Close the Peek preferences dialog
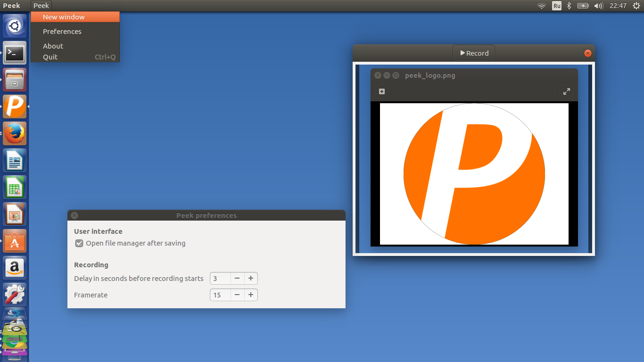The image size is (644, 362). click(x=74, y=215)
